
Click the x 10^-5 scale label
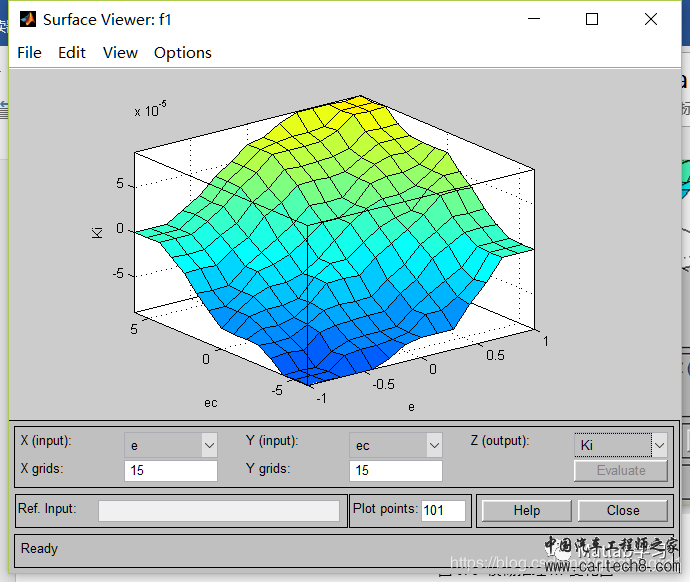(x=150, y=109)
